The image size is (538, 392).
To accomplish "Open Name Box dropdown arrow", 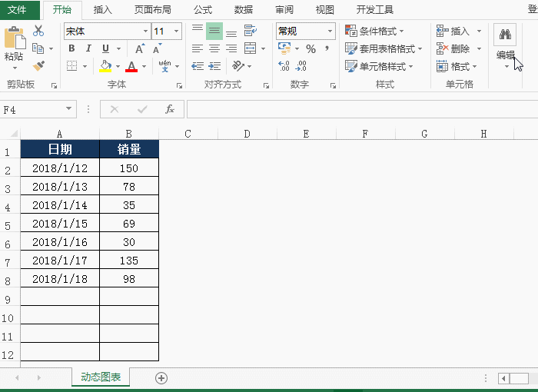I will click(x=68, y=109).
